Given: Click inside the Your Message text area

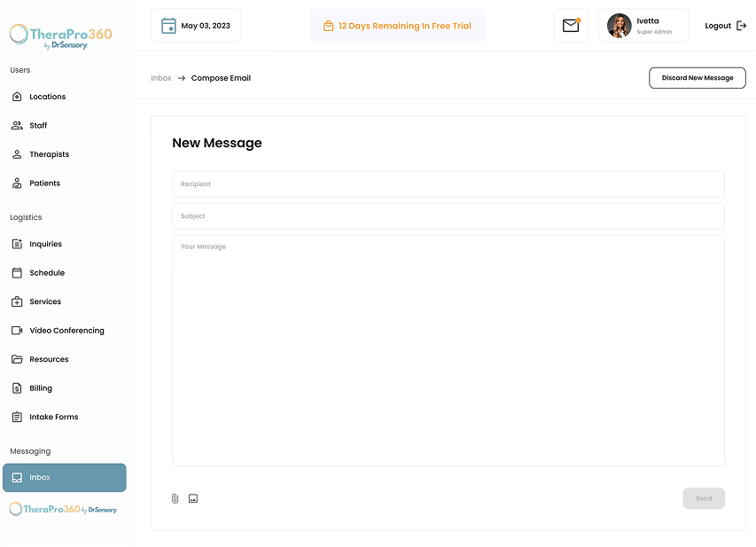Looking at the screenshot, I should point(448,351).
